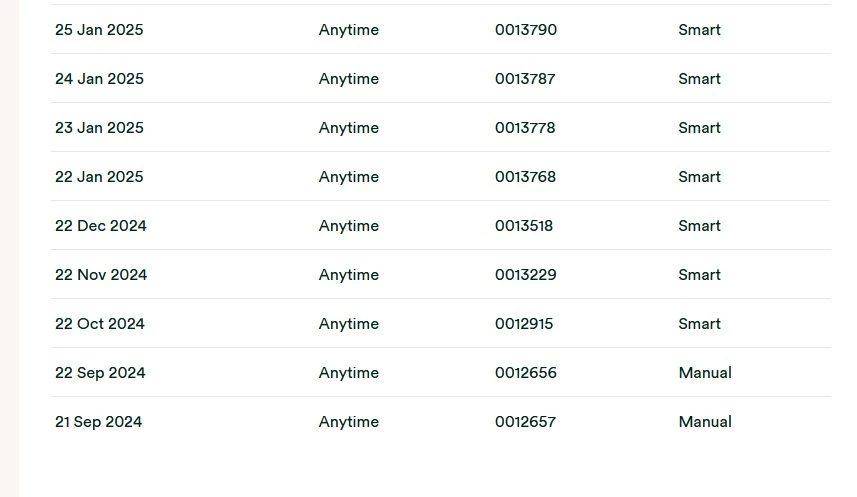Viewport: 857px width, 497px height.
Task: Click the 22 Dec 2024 date entry
Action: pyautogui.click(x=101, y=226)
